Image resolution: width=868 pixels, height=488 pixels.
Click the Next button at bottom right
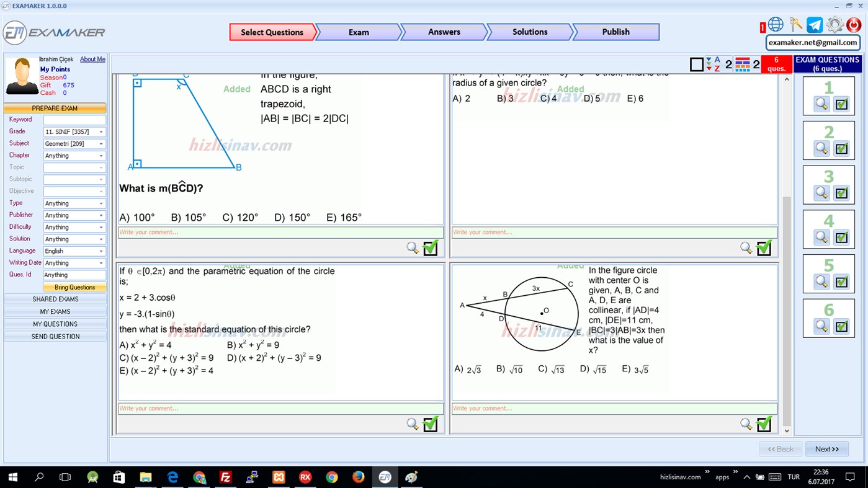pos(827,448)
